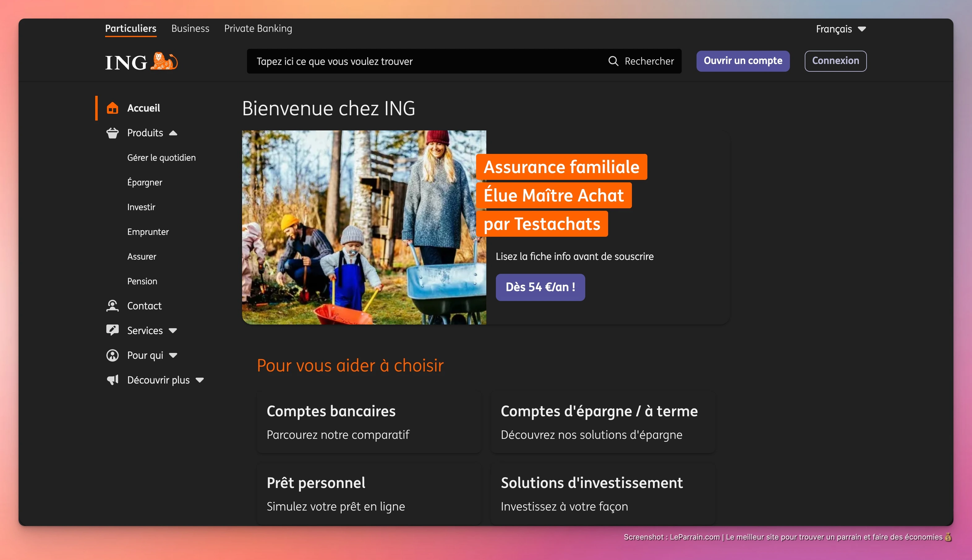Select Épargner in the Produits submenu

pyautogui.click(x=145, y=182)
